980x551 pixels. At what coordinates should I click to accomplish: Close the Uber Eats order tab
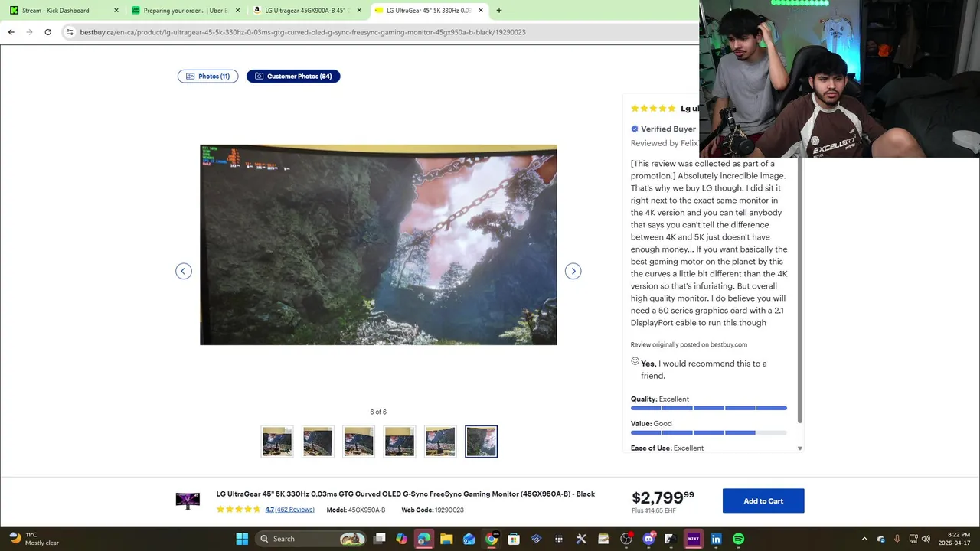click(237, 11)
